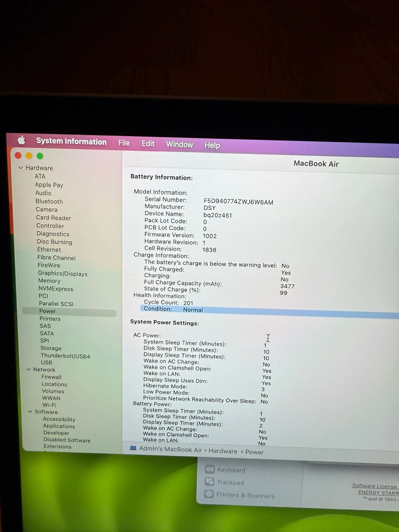Select Card Reader in the sidebar

pyautogui.click(x=54, y=218)
